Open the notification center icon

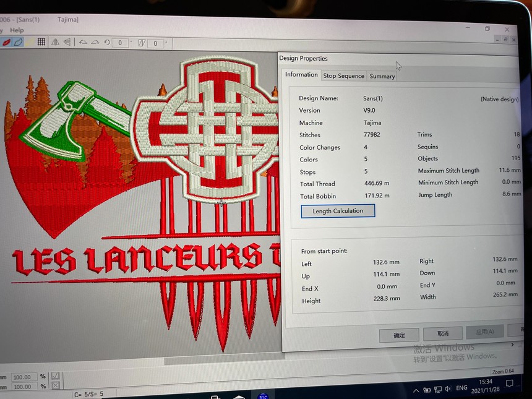tap(509, 384)
